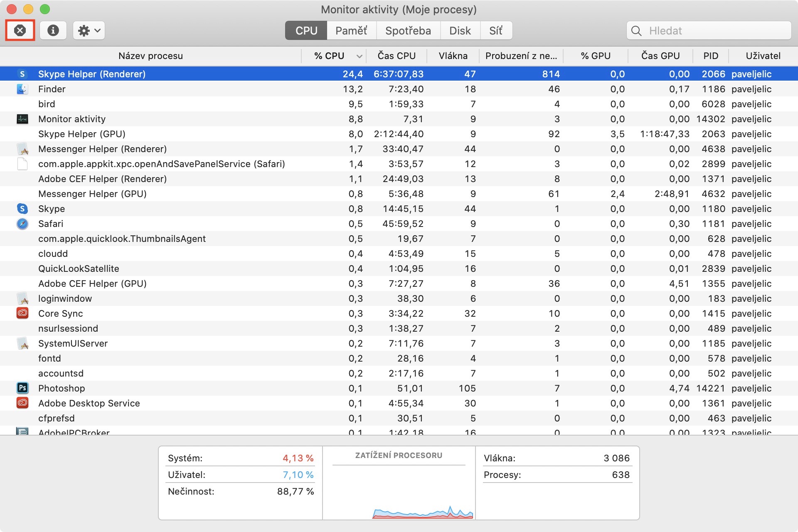Sort by Název procesu column header

pos(150,56)
